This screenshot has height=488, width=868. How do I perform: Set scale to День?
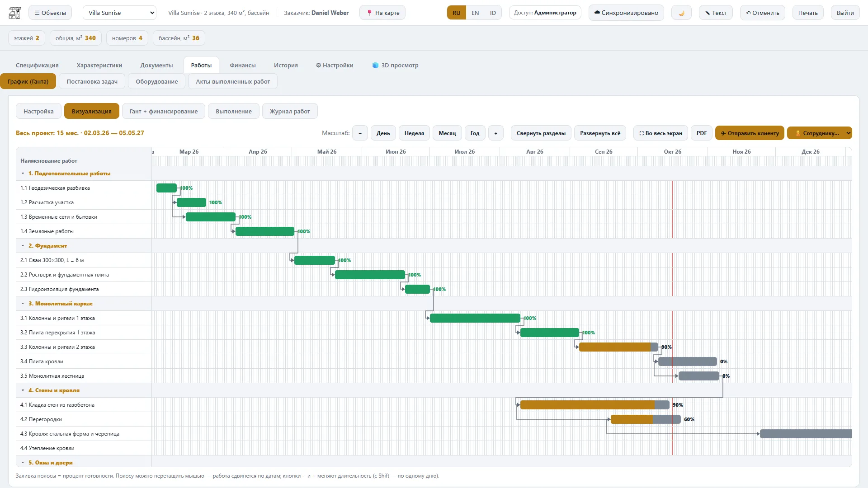click(383, 133)
